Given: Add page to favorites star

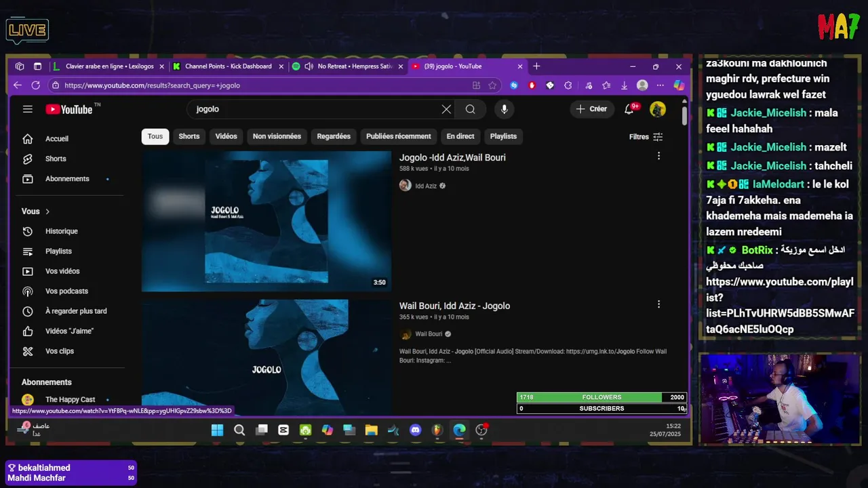Looking at the screenshot, I should pyautogui.click(x=492, y=85).
